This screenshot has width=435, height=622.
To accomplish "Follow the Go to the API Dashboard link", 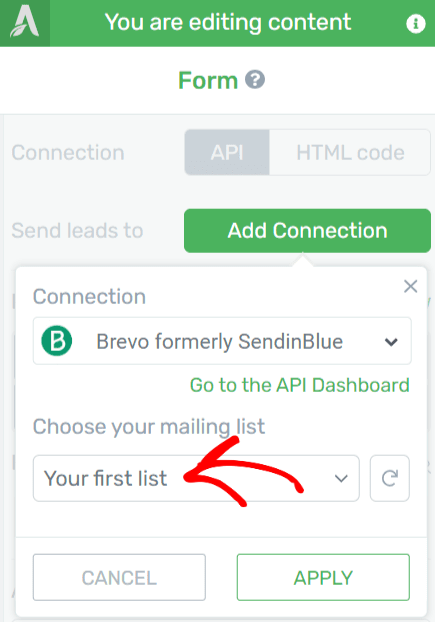I will [x=300, y=385].
